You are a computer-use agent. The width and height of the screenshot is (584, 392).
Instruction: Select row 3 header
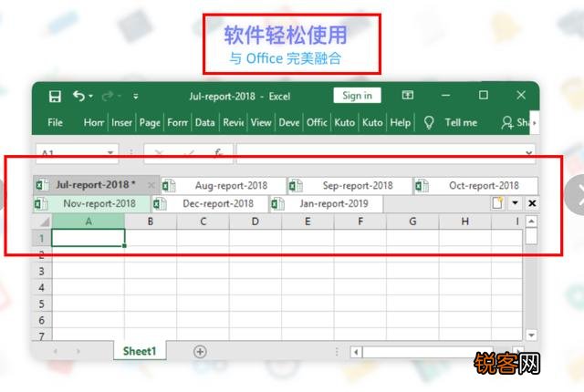coord(42,271)
